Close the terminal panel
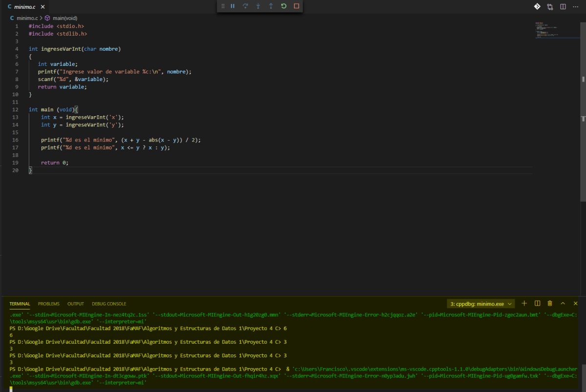 pyautogui.click(x=575, y=303)
